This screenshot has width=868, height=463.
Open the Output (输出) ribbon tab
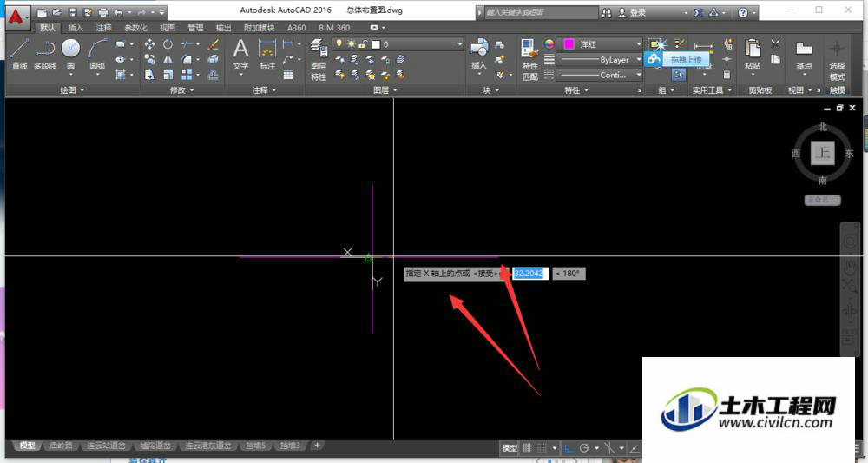pyautogui.click(x=223, y=27)
